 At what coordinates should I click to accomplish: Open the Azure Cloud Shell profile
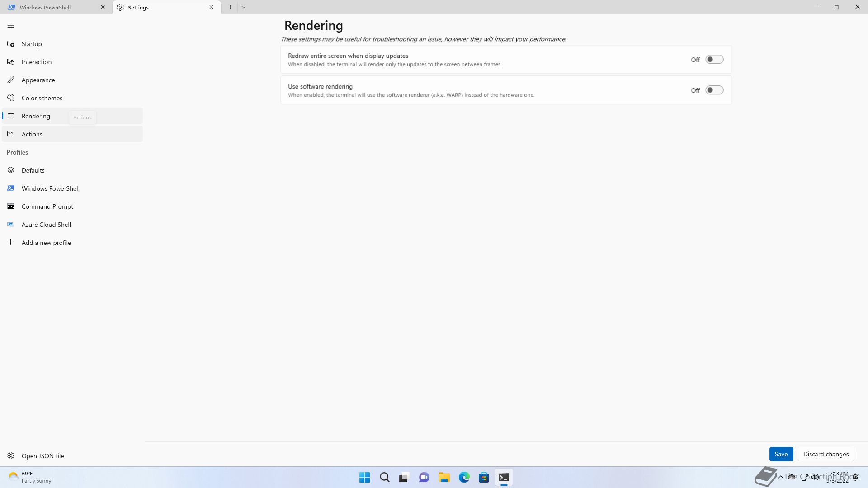46,225
